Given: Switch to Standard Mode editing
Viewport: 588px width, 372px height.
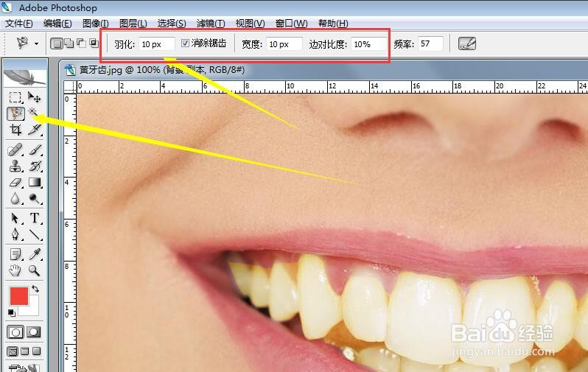Looking at the screenshot, I should 15,332.
